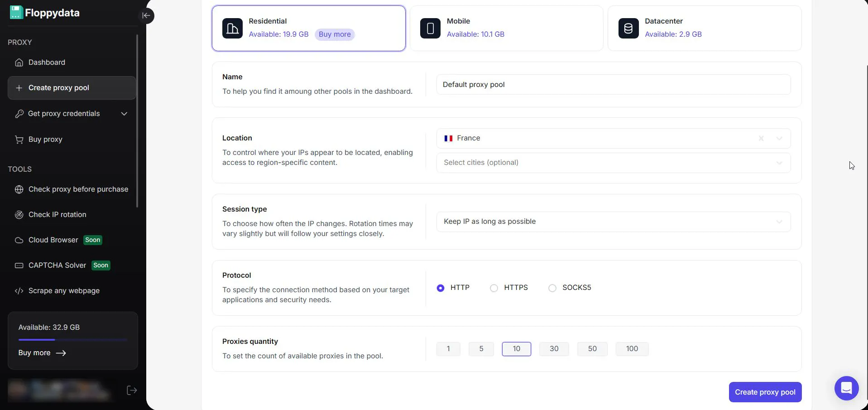Open the Create proxy pool menu item
Image resolution: width=868 pixels, height=410 pixels.
pos(72,88)
